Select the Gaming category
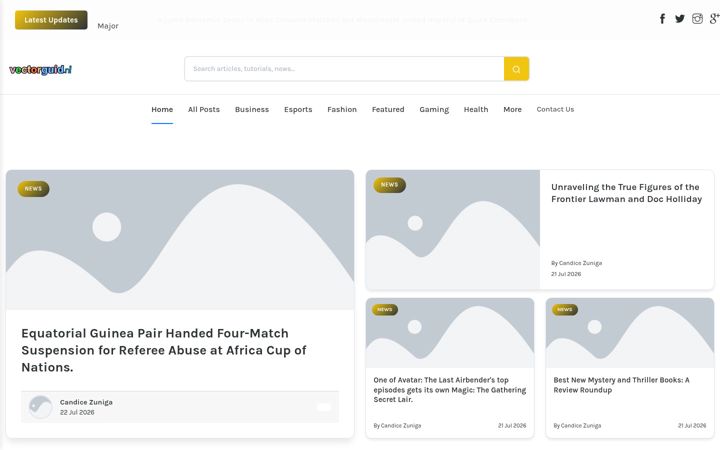Viewport: 720px width, 450px height. tap(434, 109)
